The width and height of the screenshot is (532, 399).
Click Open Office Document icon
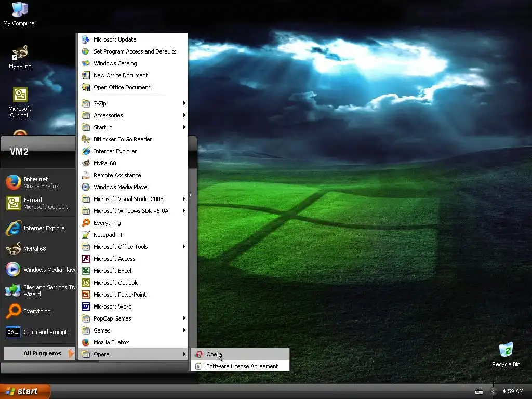(x=86, y=87)
